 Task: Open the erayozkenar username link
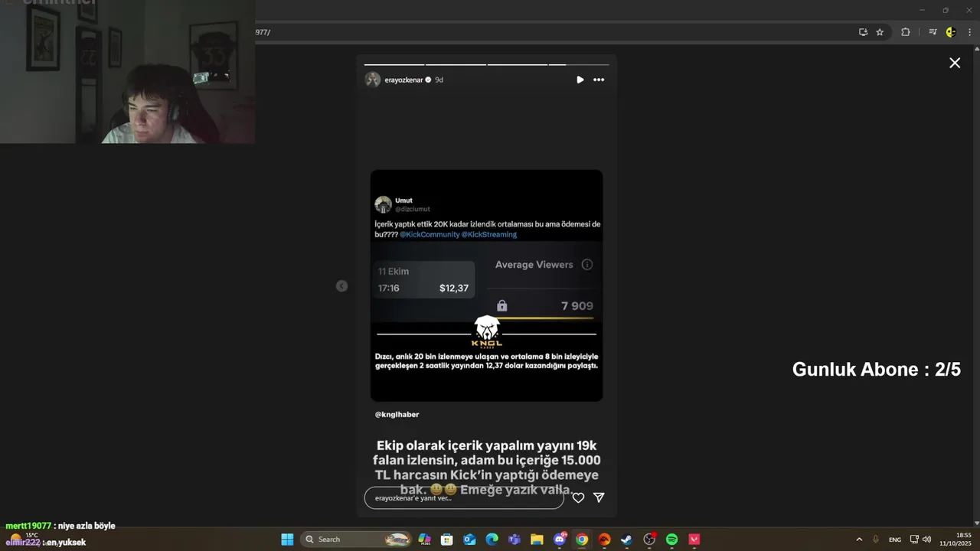403,80
